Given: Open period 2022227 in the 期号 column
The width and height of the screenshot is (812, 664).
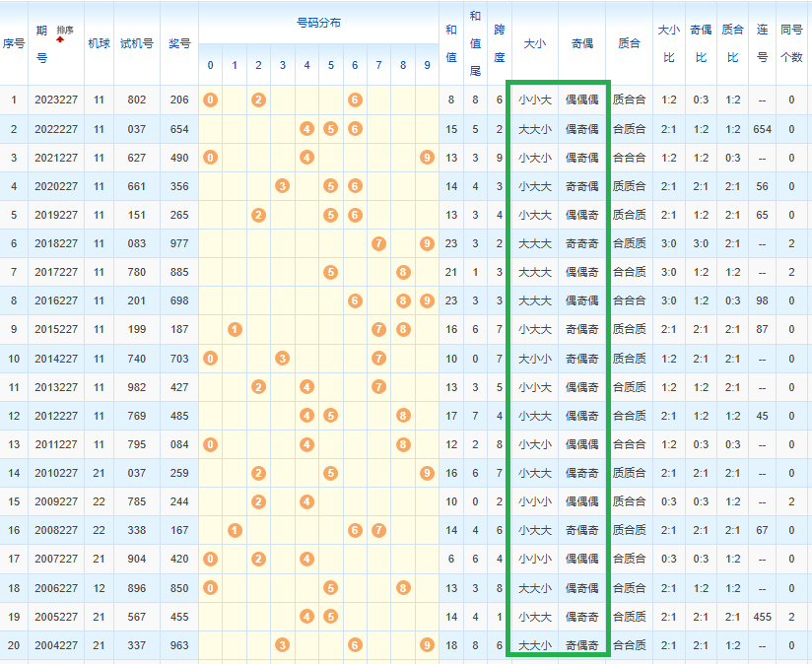Looking at the screenshot, I should [54, 129].
